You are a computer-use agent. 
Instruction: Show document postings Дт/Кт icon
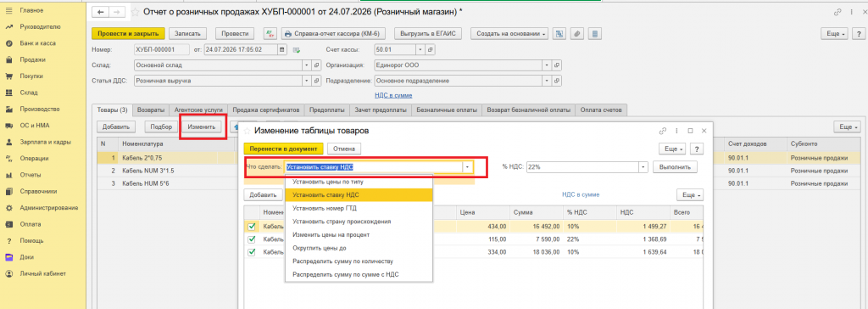[270, 33]
